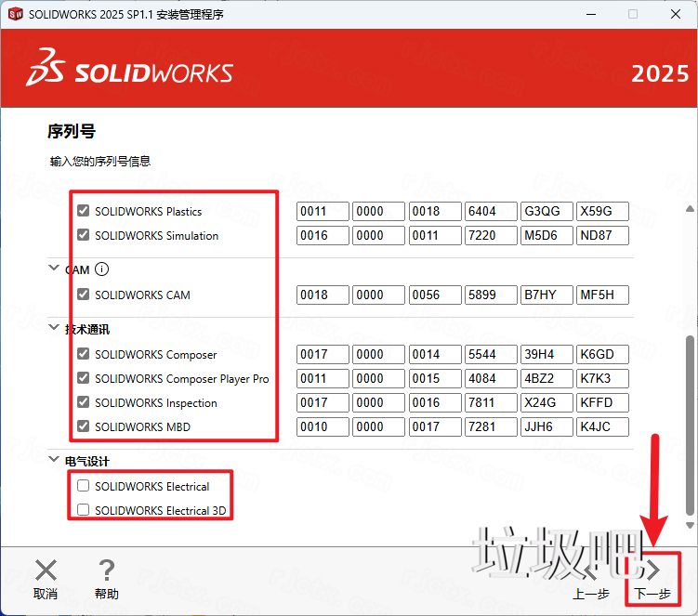The width and height of the screenshot is (698, 616).
Task: Click MBD serial field 0010
Action: coord(323,426)
